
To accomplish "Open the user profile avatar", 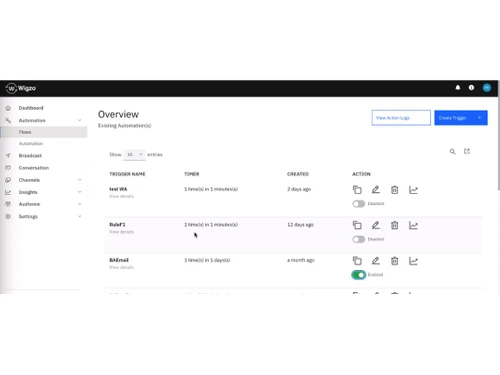I will [487, 88].
